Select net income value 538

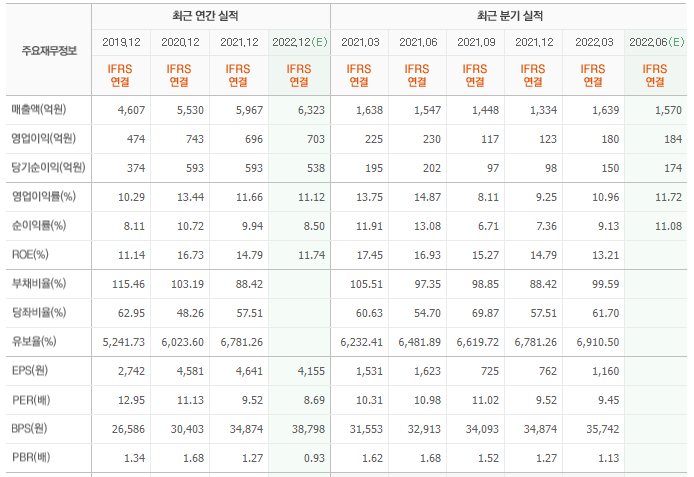tap(316, 168)
